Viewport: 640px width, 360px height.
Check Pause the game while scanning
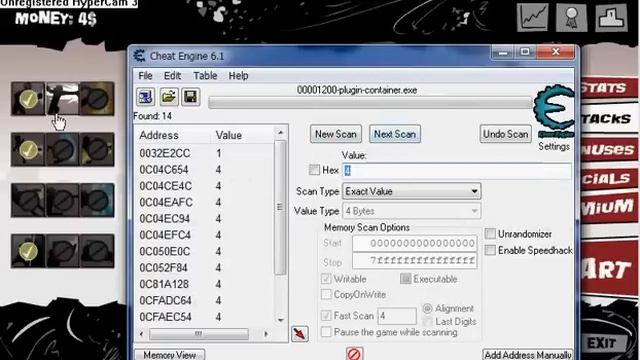click(x=326, y=332)
